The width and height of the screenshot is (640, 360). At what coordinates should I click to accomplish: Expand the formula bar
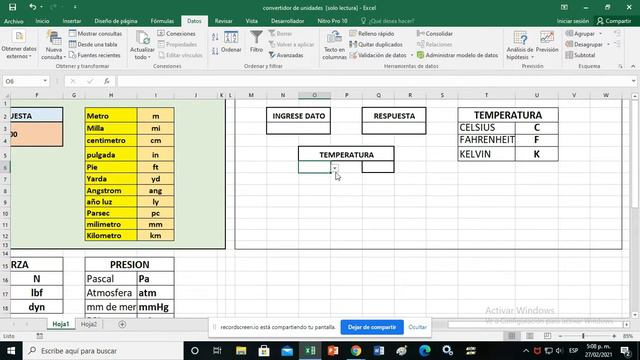(633, 81)
